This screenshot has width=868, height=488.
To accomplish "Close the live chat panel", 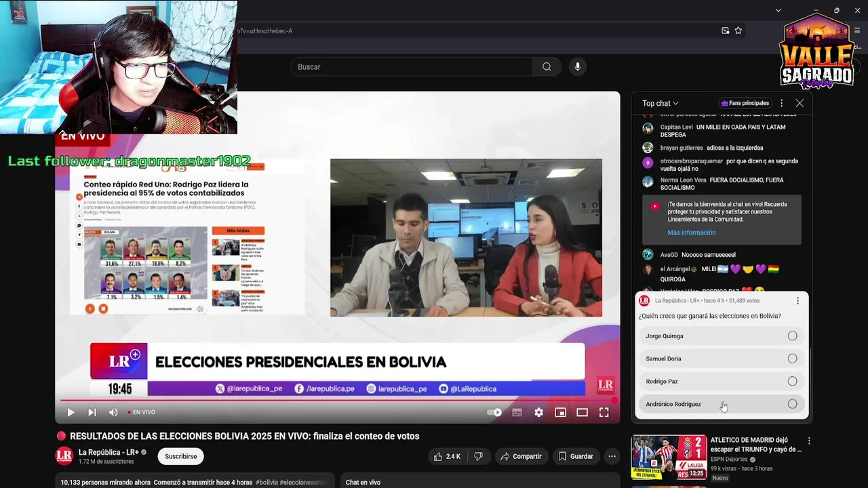I will (800, 103).
